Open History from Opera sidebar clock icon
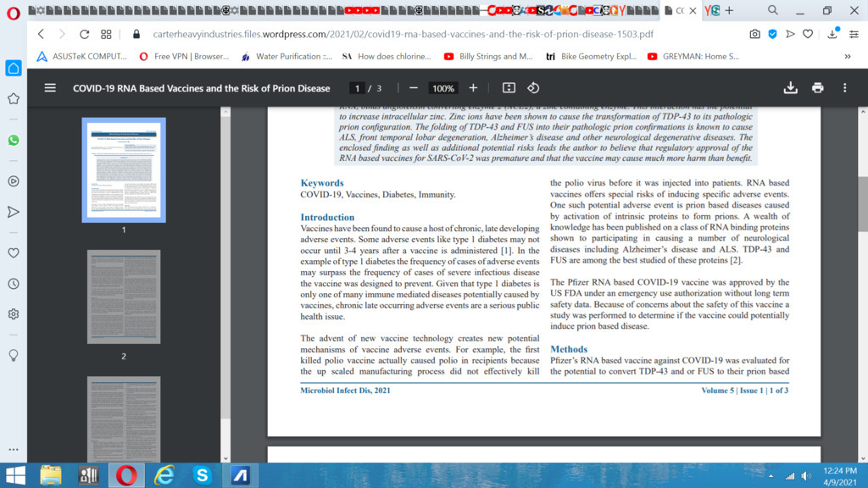 pyautogui.click(x=14, y=283)
